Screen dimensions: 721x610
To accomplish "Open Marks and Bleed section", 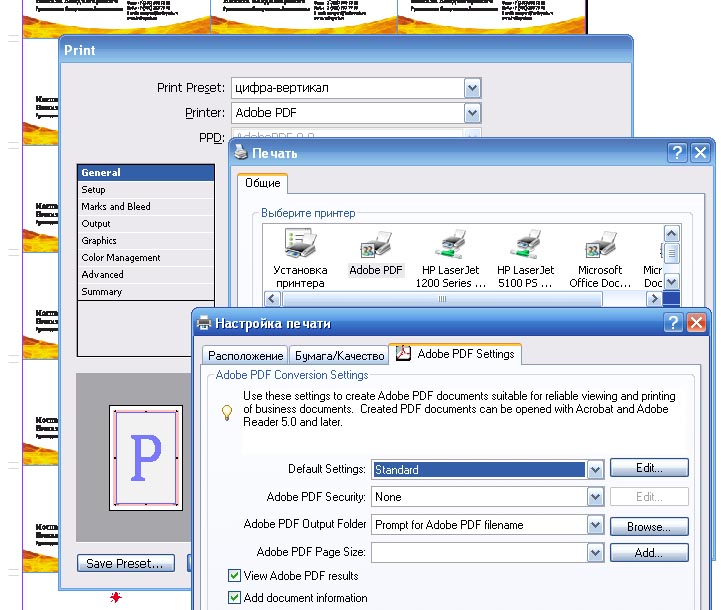I will point(146,207).
